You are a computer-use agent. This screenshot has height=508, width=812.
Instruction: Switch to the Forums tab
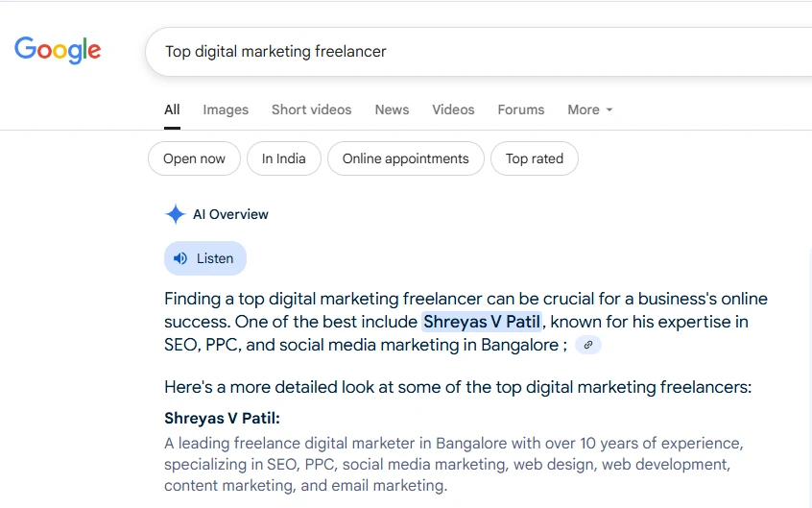(521, 109)
